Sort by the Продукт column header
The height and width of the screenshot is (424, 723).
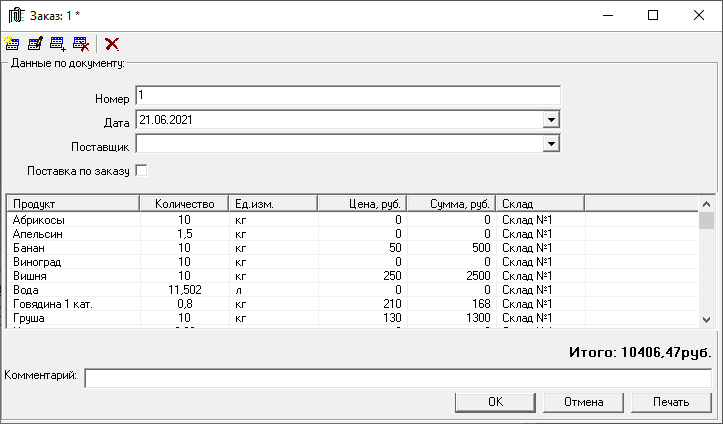[x=72, y=203]
